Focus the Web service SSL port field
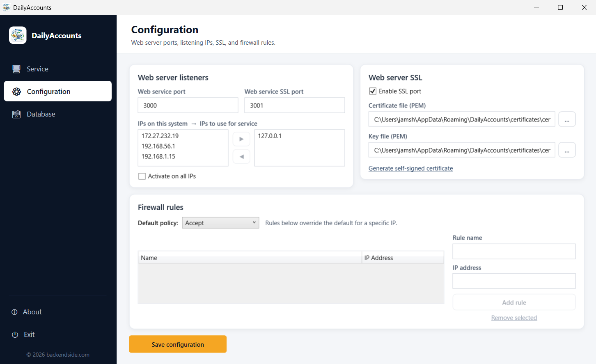Screen dimensions: 596x364 click(x=295, y=105)
